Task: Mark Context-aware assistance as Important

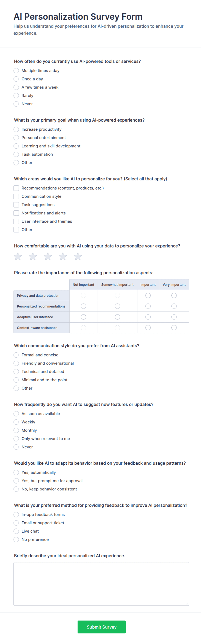Action: (148, 328)
